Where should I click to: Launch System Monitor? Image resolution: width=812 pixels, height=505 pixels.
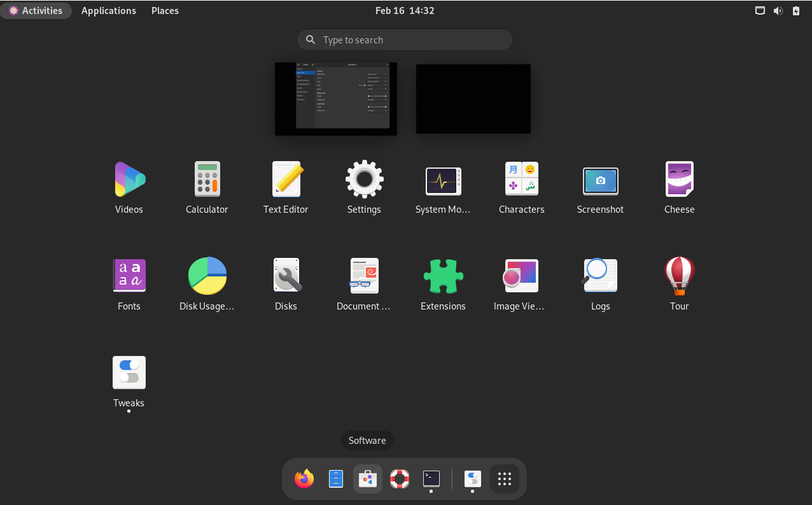[x=443, y=181]
